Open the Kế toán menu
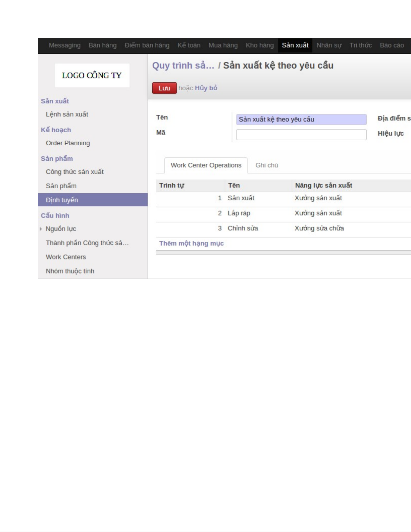 point(189,45)
